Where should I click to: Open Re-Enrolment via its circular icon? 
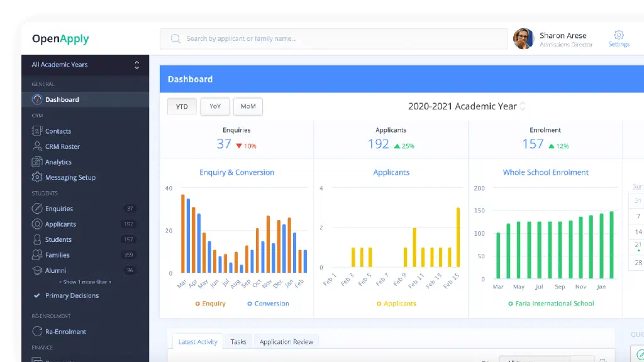click(36, 331)
